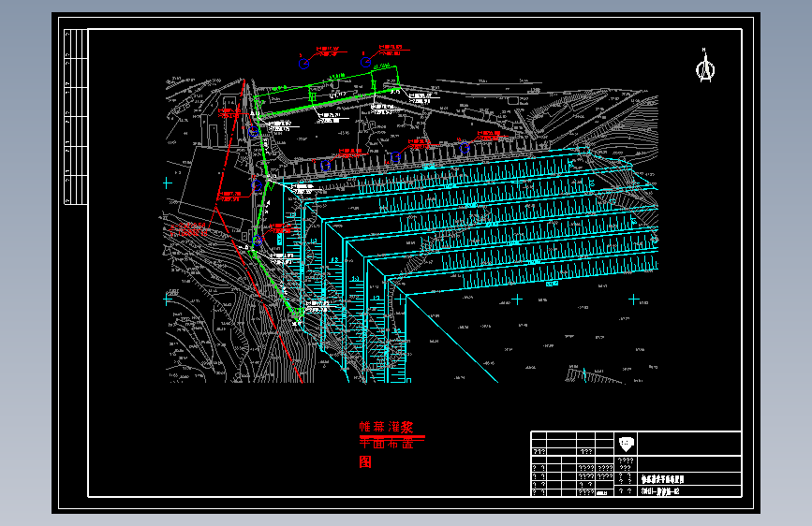
Task: Select the red underlined text 平面布置
Action: [386, 444]
